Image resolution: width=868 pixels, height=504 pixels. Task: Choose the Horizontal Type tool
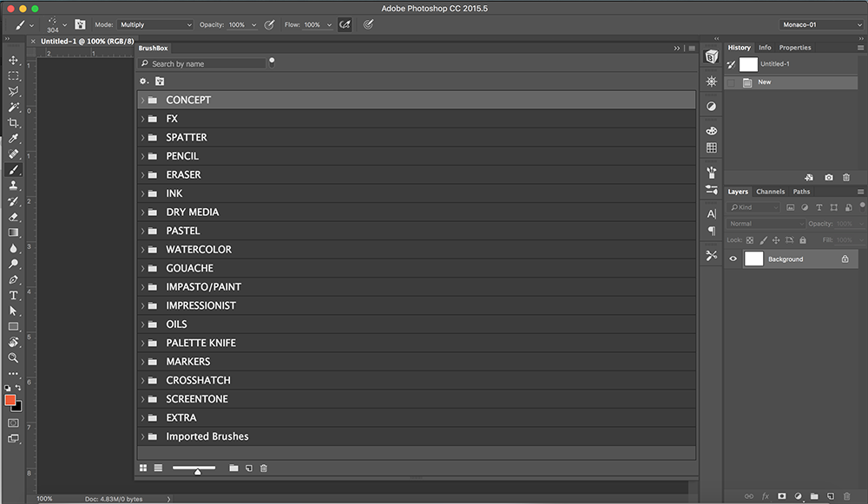pyautogui.click(x=13, y=295)
